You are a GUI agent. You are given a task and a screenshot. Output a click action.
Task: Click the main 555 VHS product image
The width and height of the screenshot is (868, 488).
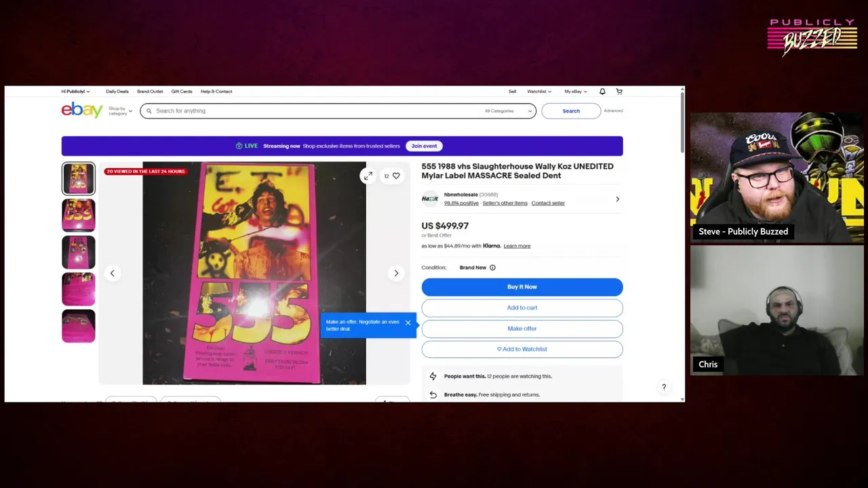pos(254,273)
